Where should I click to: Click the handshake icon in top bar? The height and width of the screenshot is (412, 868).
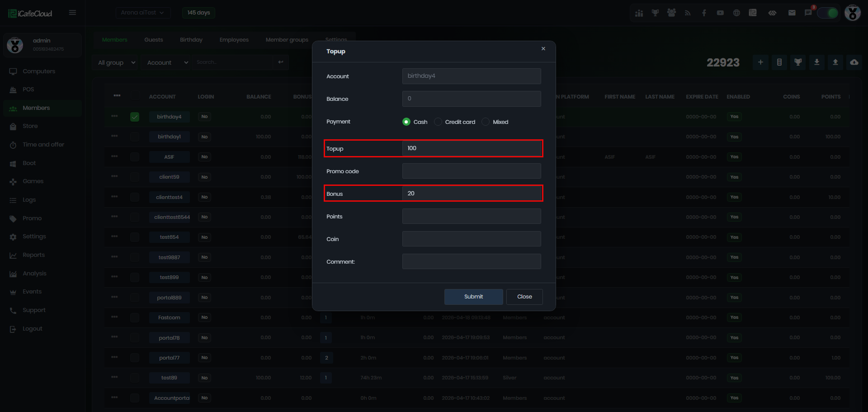coord(772,13)
